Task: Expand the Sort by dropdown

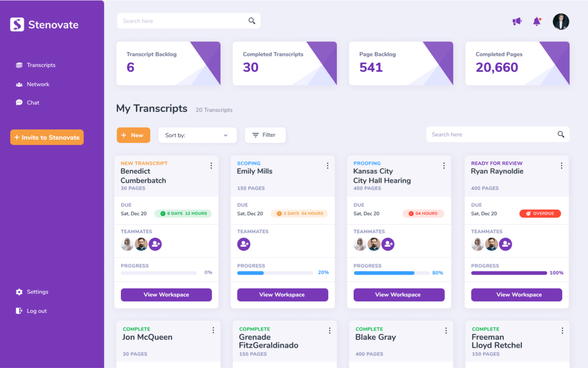Action: coord(198,135)
